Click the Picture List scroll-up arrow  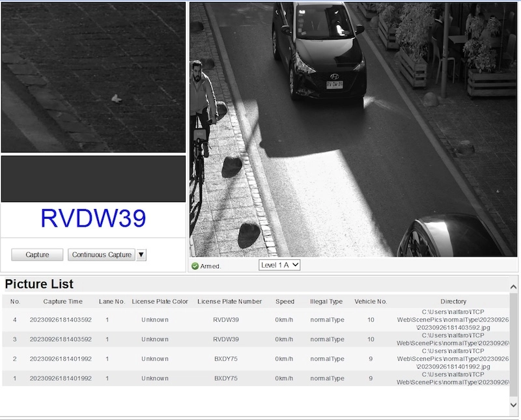514,282
